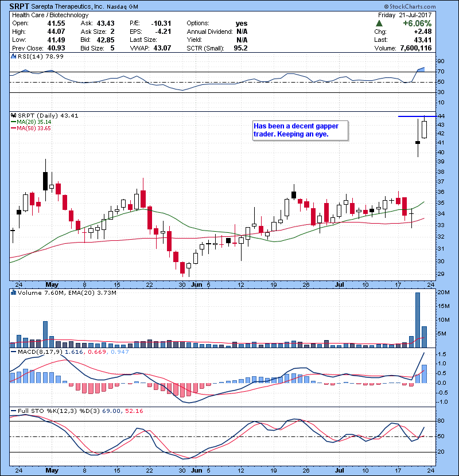This screenshot has height=476, width=459.
Task: Click the blue resistance line at 44
Action: pyautogui.click(x=417, y=116)
